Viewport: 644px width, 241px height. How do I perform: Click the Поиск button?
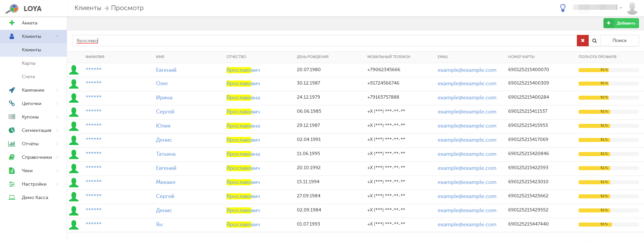(620, 41)
